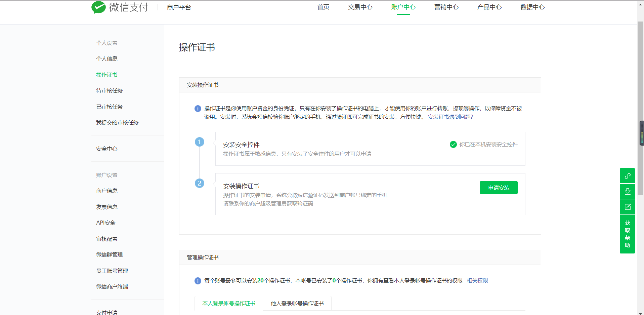
Task: Open 安全中心 in sidebar
Action: [107, 149]
